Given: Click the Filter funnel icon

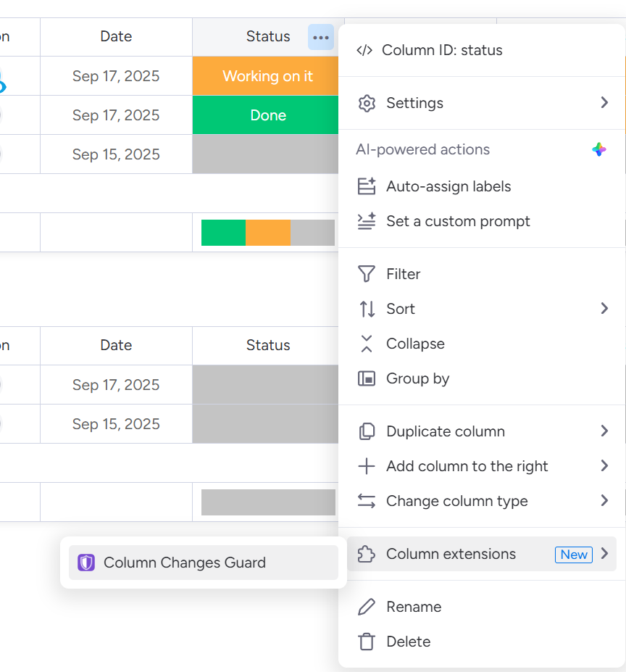Looking at the screenshot, I should point(367,273).
